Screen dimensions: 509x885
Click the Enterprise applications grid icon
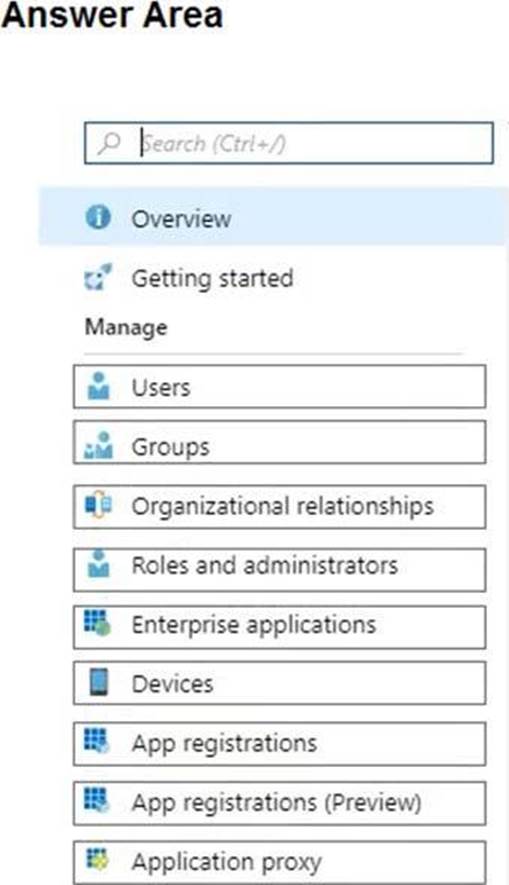pos(98,623)
